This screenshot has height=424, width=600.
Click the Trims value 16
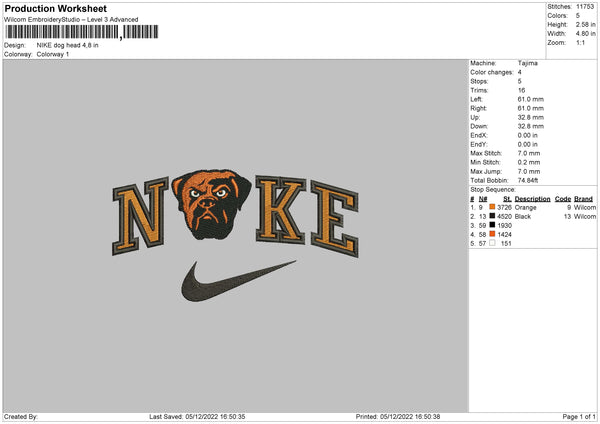(x=521, y=90)
